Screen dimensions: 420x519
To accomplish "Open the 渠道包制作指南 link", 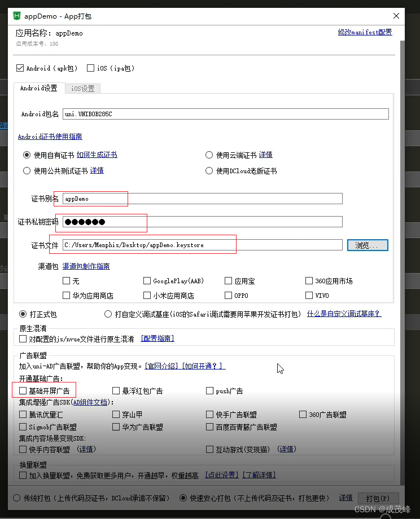I will coord(86,266).
